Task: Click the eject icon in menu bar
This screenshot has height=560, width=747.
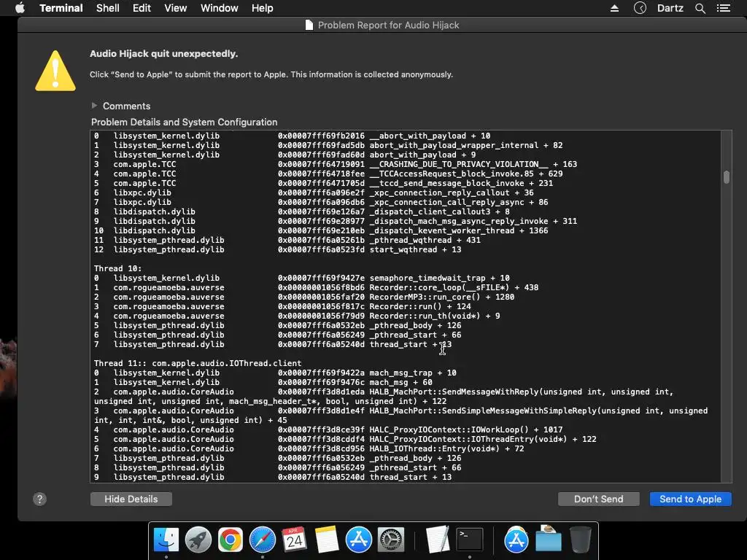Action: coord(614,8)
